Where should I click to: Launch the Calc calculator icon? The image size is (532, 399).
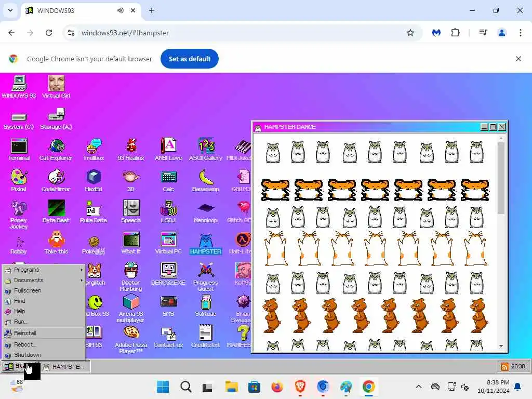[168, 180]
